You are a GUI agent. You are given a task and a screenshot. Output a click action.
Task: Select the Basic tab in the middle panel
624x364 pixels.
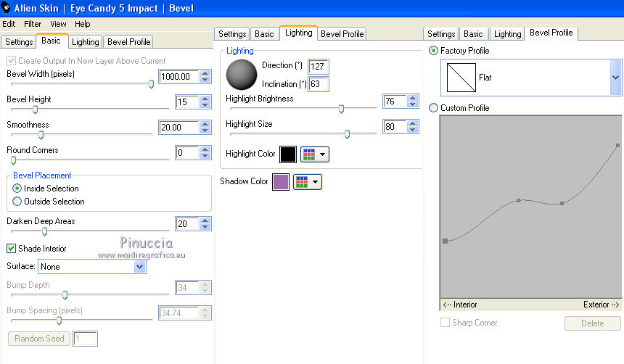[264, 34]
